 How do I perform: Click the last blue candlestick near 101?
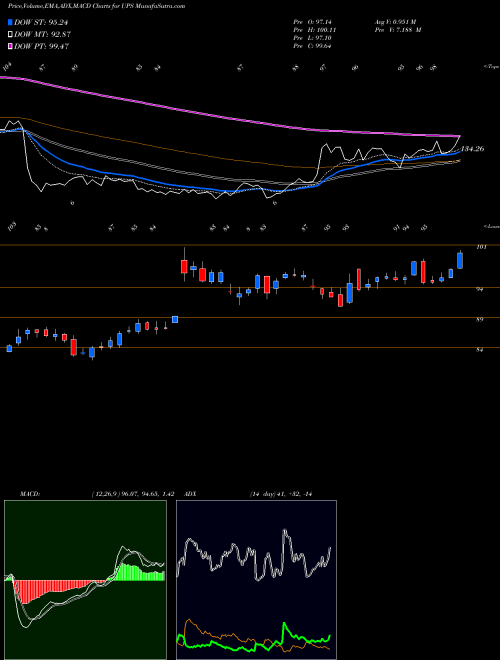460,261
